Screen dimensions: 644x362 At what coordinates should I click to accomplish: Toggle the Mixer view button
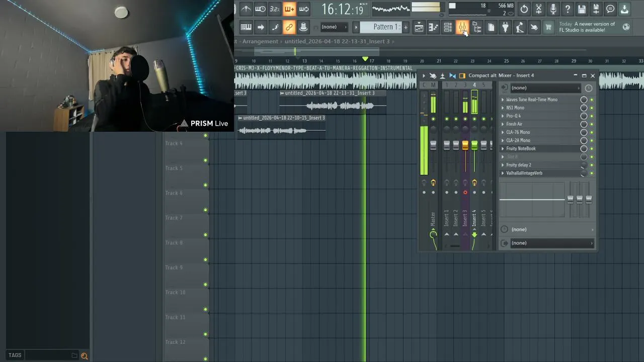click(462, 28)
